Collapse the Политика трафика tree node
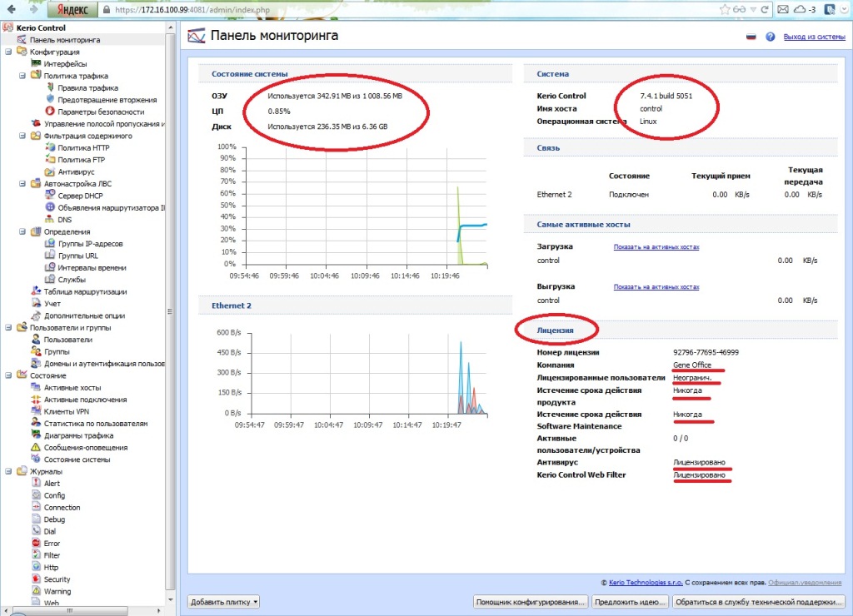This screenshot has height=616, width=853. [22, 76]
